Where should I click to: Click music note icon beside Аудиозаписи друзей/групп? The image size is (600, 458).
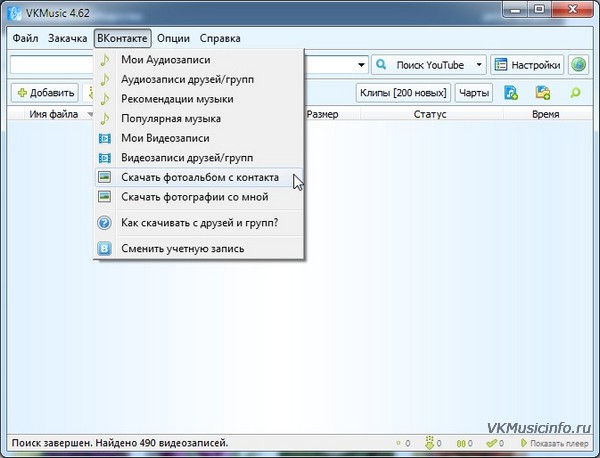point(104,79)
